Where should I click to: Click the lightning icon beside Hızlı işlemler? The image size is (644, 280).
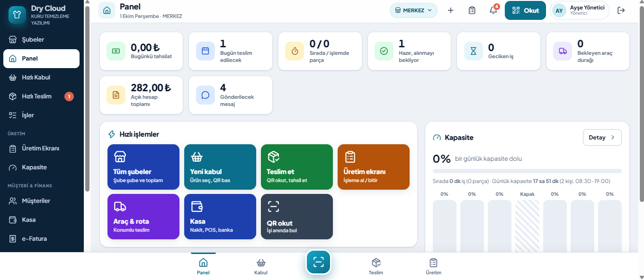[112, 134]
